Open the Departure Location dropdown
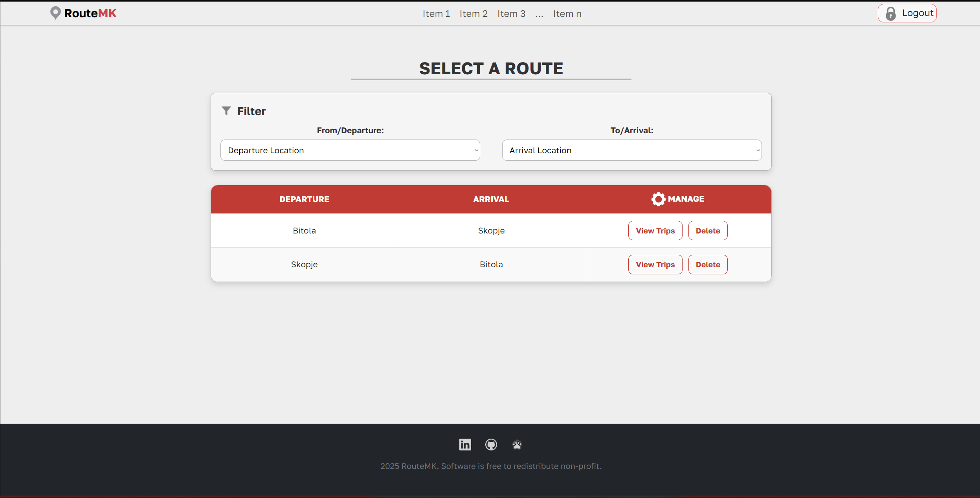Viewport: 980px width, 498px height. pyautogui.click(x=350, y=150)
